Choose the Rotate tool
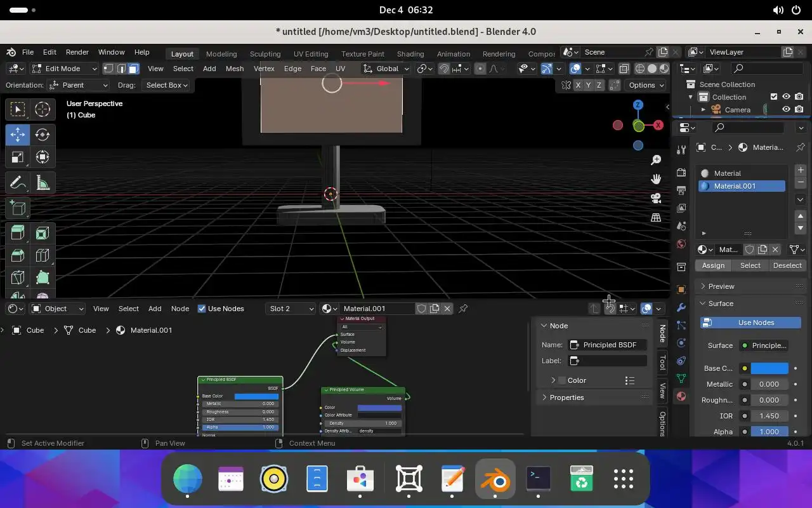Viewport: 812px width, 508px height. tap(43, 134)
